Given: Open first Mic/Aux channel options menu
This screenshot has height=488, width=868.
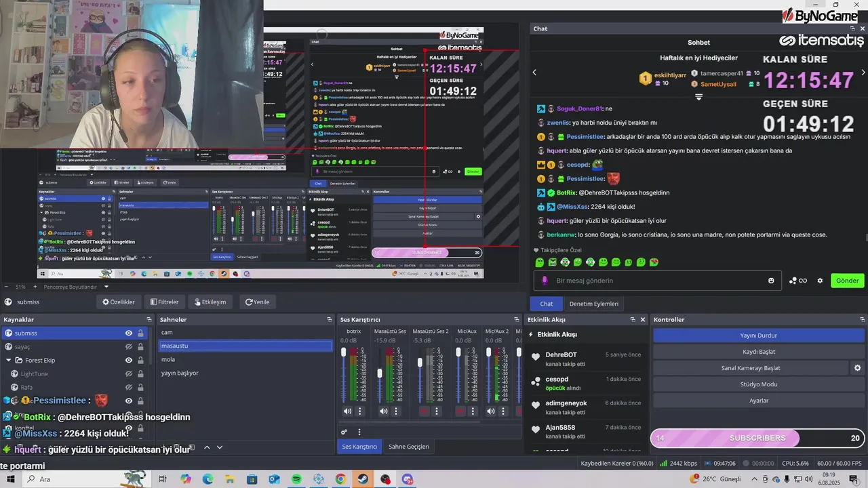Looking at the screenshot, I should (473, 411).
